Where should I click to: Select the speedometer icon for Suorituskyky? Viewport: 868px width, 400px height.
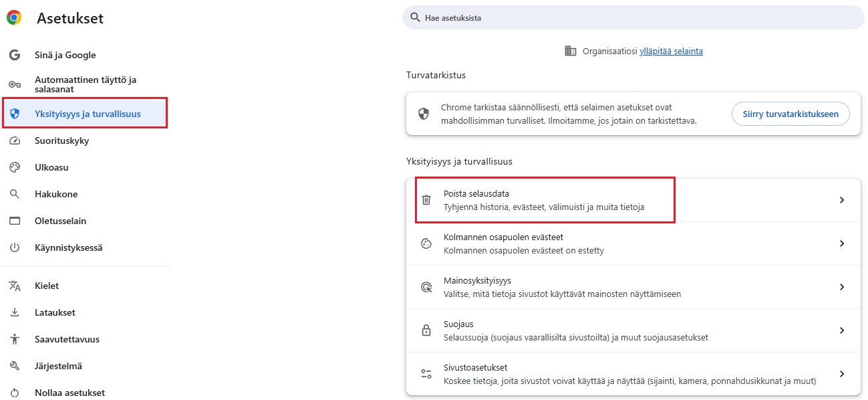[14, 140]
